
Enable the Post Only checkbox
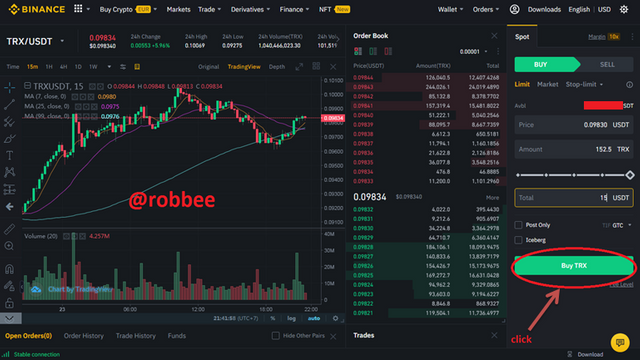[518, 225]
